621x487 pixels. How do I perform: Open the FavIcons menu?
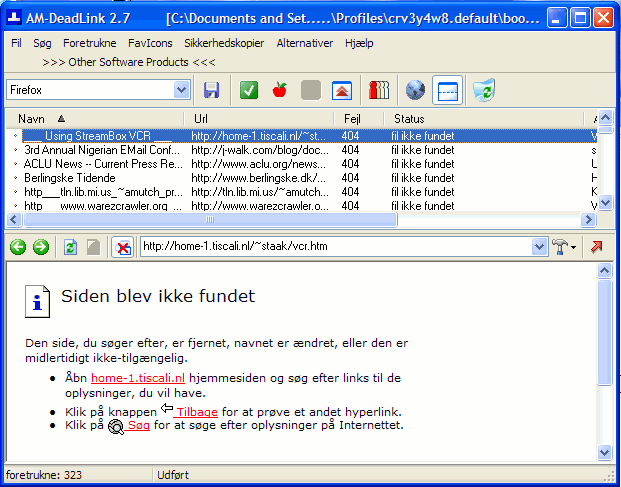tap(150, 43)
